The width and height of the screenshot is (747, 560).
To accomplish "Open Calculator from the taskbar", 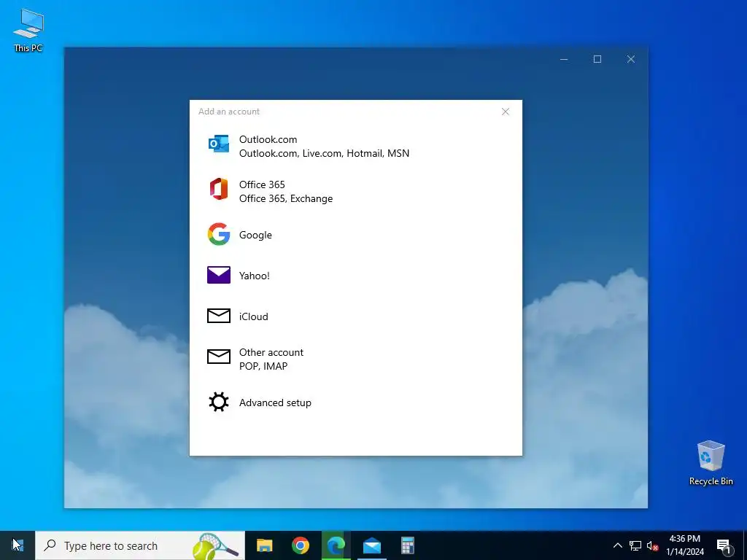I will [407, 545].
